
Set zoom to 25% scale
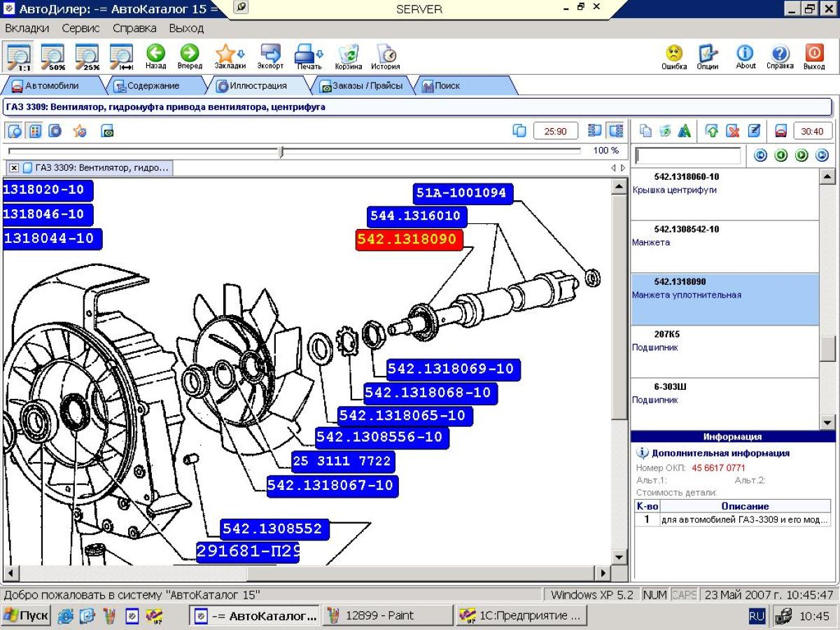87,57
